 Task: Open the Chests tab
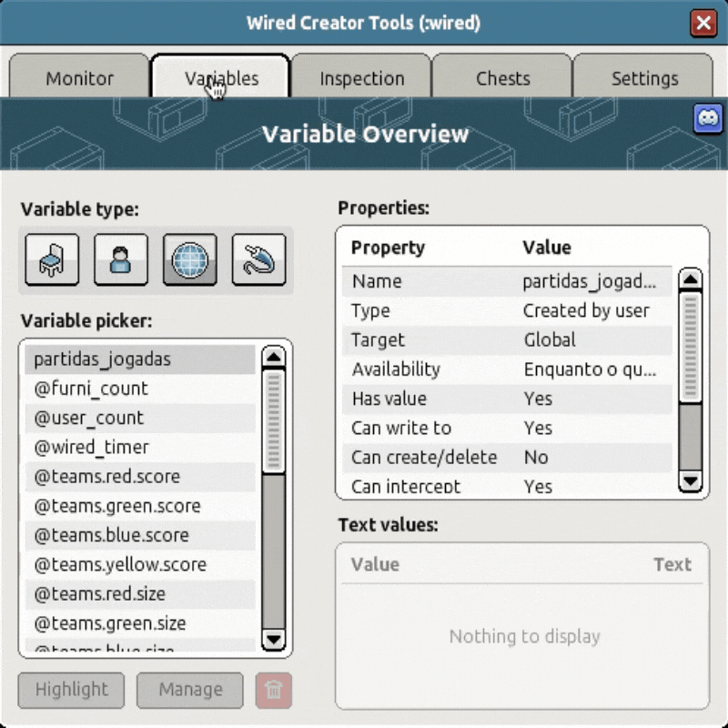pos(503,77)
